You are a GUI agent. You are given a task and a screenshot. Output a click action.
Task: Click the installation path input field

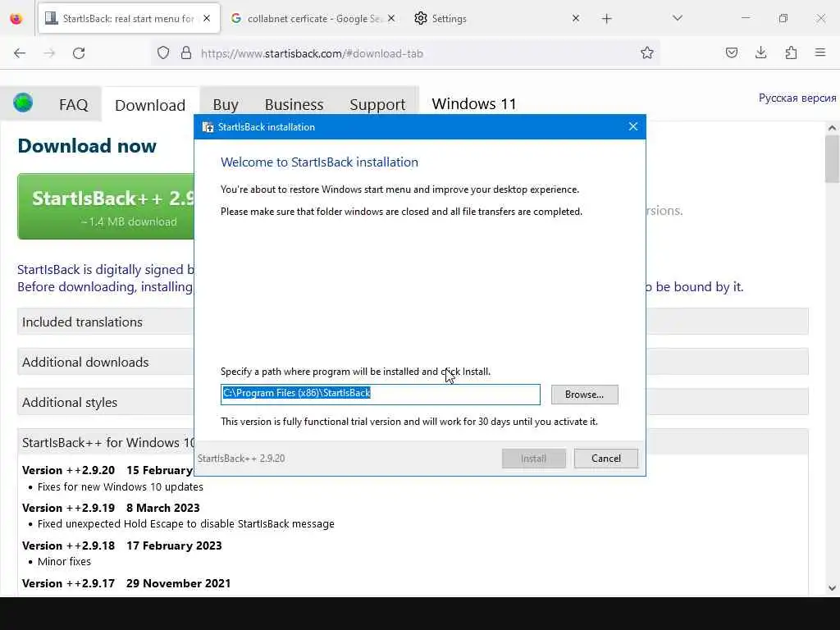point(381,395)
